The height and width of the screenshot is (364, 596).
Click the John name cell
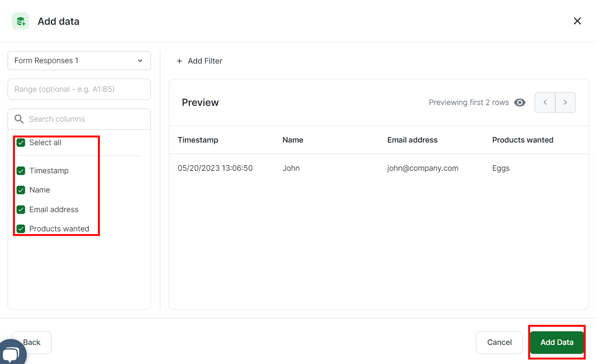click(x=291, y=168)
